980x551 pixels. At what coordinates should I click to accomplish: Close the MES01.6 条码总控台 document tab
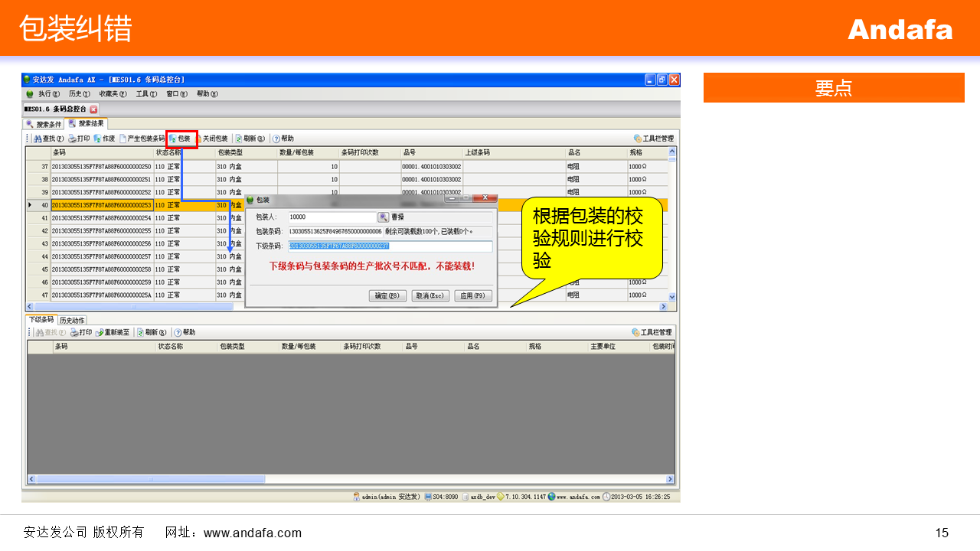(94, 109)
